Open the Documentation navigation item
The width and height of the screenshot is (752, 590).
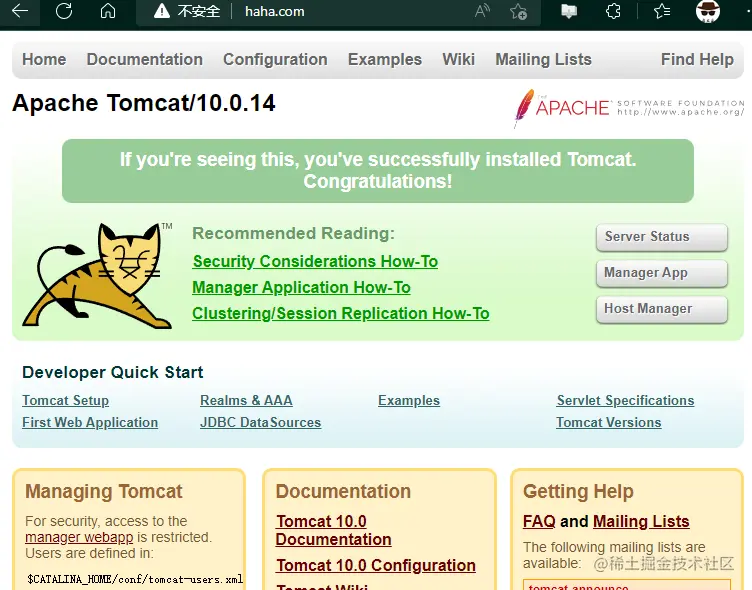pyautogui.click(x=144, y=59)
